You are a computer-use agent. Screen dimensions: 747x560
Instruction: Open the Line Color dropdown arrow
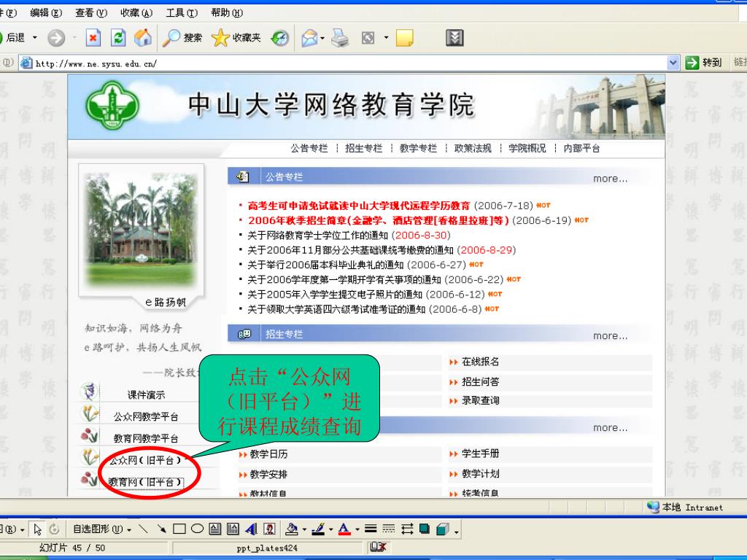click(330, 529)
